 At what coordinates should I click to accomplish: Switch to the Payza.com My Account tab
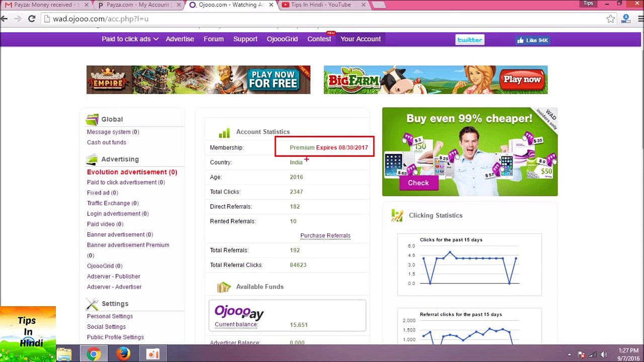tap(138, 5)
